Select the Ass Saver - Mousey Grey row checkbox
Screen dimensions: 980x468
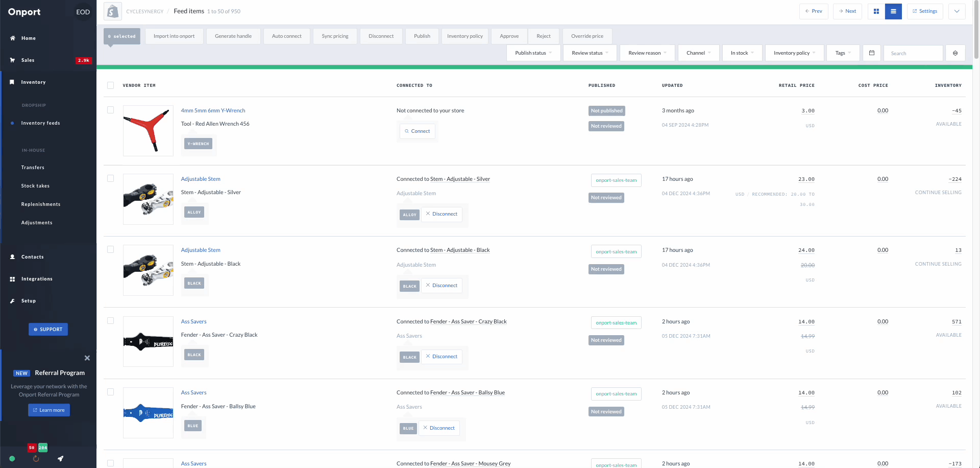point(110,463)
